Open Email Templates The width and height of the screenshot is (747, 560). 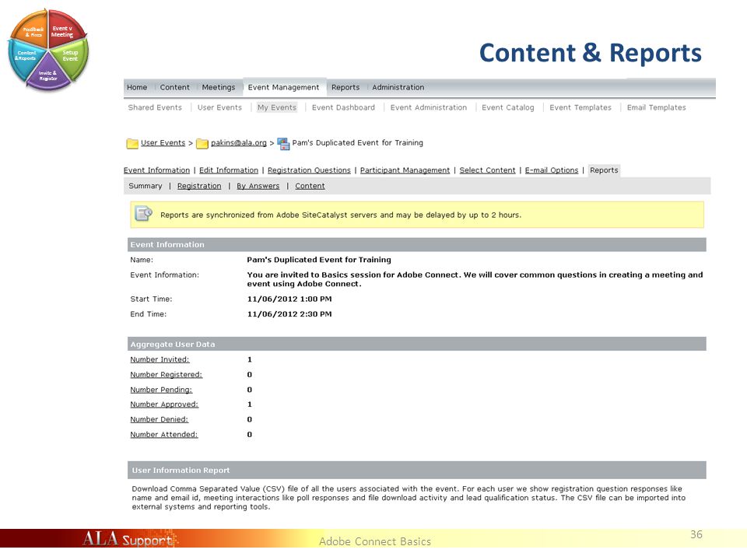[x=656, y=107]
